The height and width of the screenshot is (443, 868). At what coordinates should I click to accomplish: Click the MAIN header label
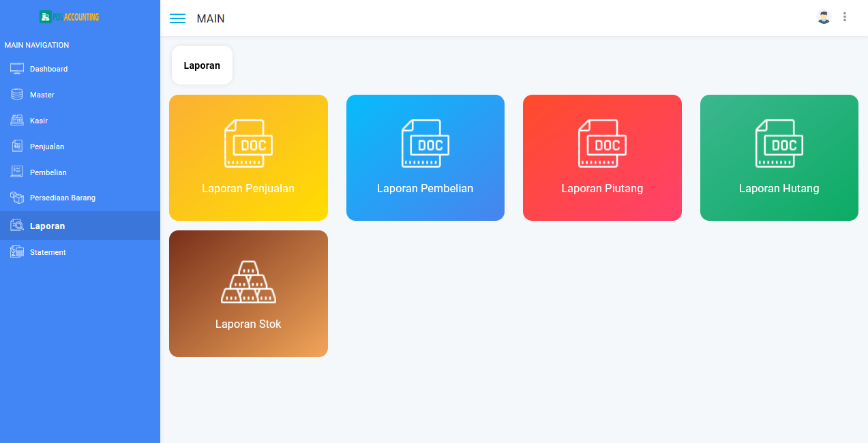211,18
